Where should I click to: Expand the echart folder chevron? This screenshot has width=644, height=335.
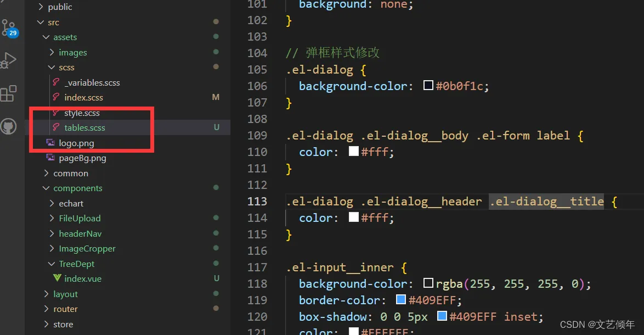pos(52,203)
